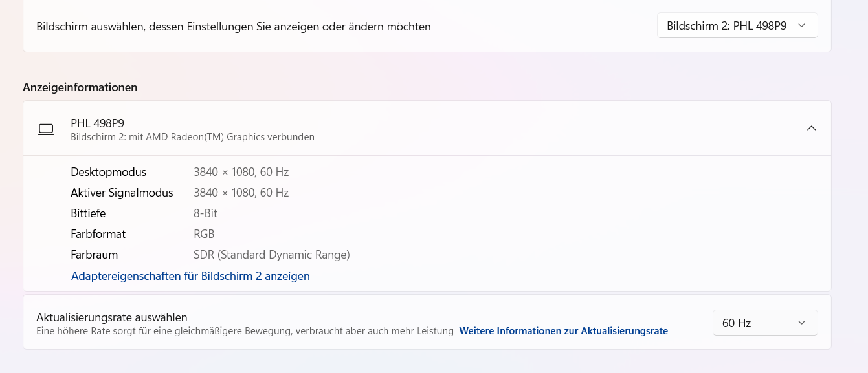Click the 'SDR (Standard Dynamic Range)' value
This screenshot has width=868, height=373.
click(x=271, y=255)
